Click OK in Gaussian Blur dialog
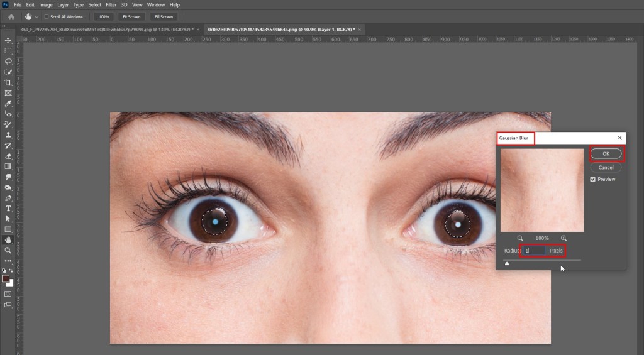The width and height of the screenshot is (644, 355). pyautogui.click(x=606, y=154)
